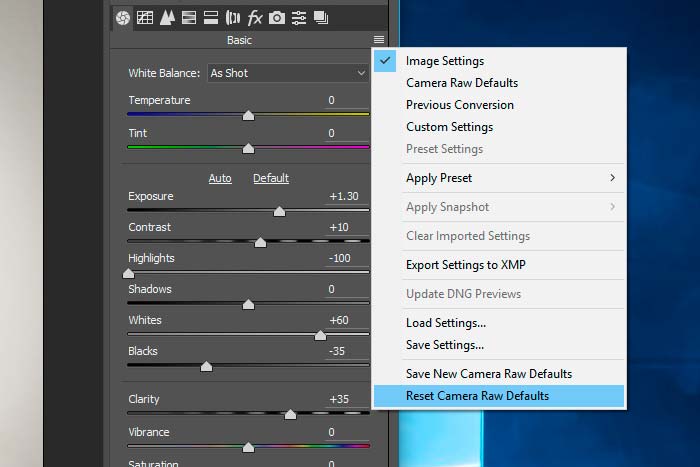The image size is (700, 467).
Task: Click the Basic panel flyout menu icon
Action: [379, 40]
